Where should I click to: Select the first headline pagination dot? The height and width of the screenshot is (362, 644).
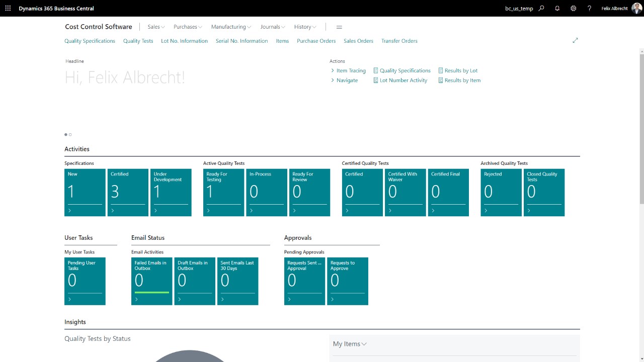[x=66, y=135]
